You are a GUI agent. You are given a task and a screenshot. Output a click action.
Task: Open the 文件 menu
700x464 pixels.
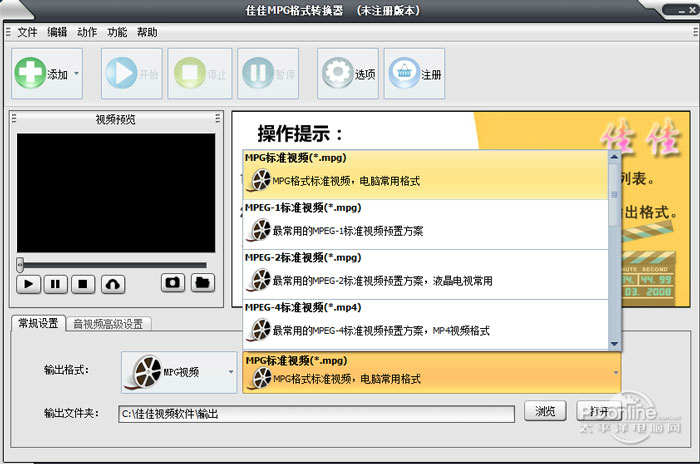point(27,32)
